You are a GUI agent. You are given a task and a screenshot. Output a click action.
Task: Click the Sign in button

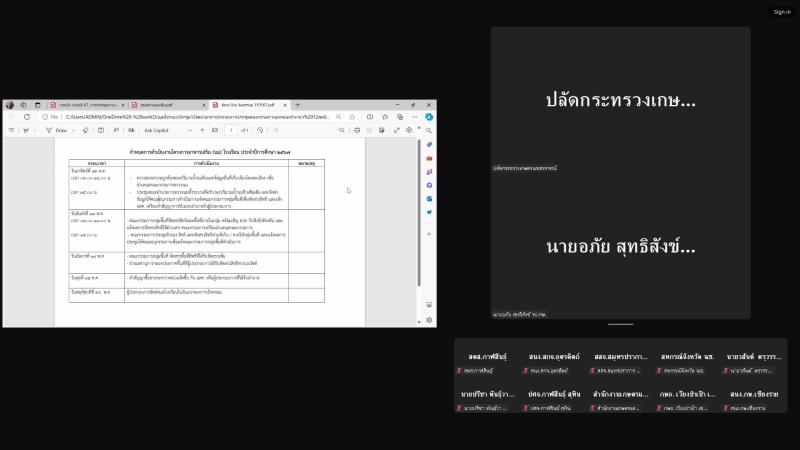781,12
